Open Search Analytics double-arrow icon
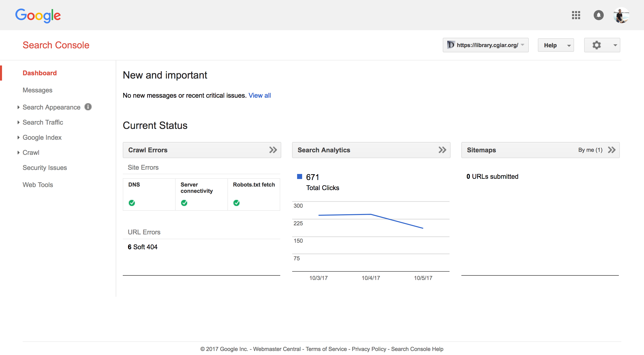This screenshot has width=644, height=355. (x=442, y=150)
